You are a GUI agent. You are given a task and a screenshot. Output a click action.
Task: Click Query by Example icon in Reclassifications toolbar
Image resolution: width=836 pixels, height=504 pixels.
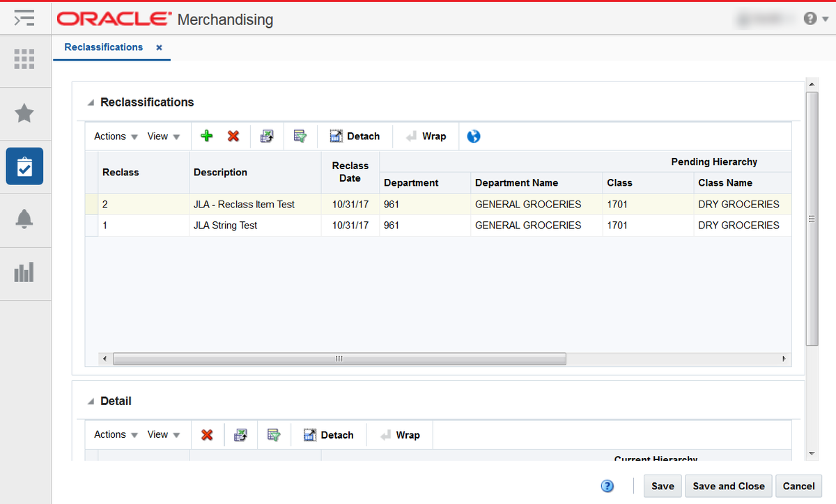coord(300,136)
